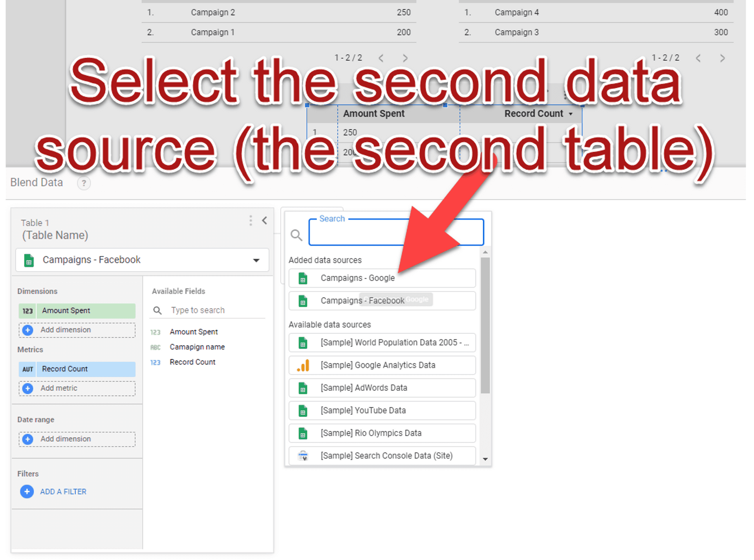Open the Record Count column sort arrow

(x=571, y=114)
